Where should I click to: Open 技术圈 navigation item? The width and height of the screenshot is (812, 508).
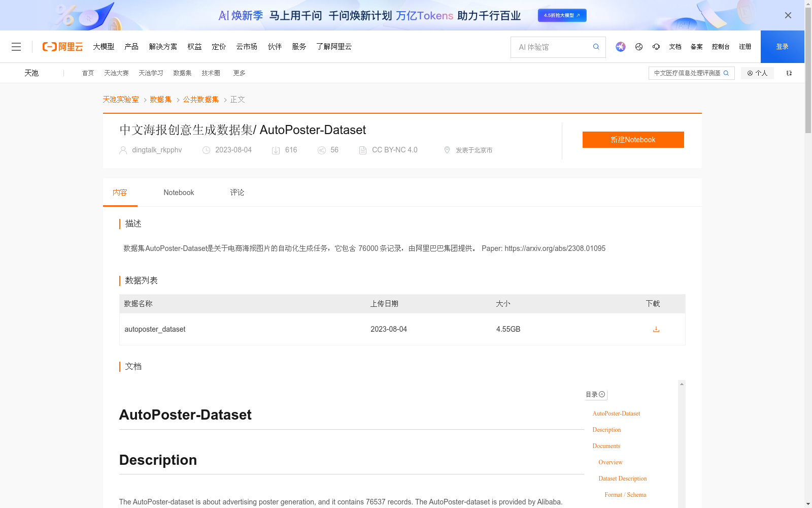pos(211,73)
